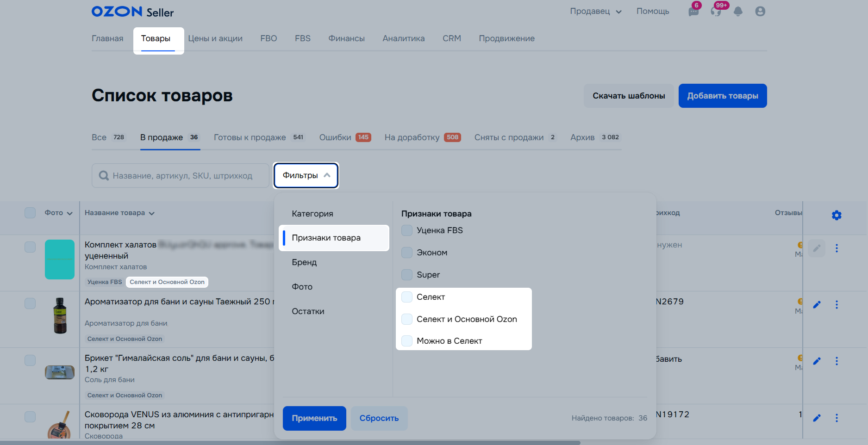Screen dimensions: 868x445
Task: Click the OZON Seller logo
Action: 132,12
